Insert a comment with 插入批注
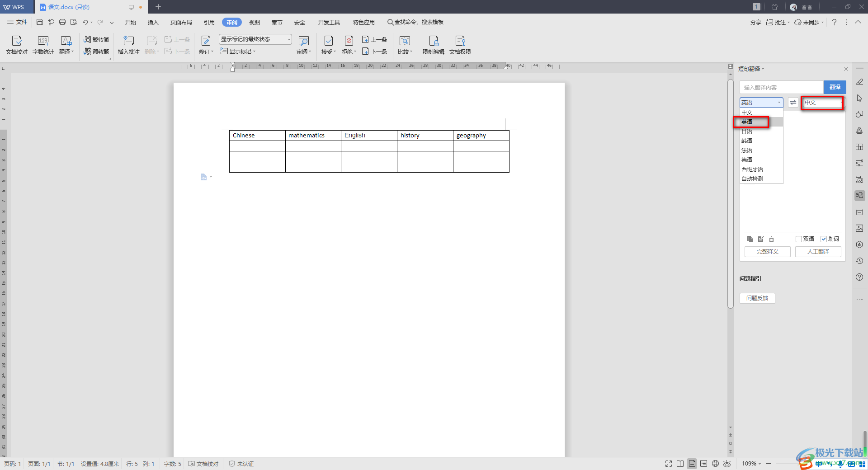Screen dimensions: 868x470 128,45
